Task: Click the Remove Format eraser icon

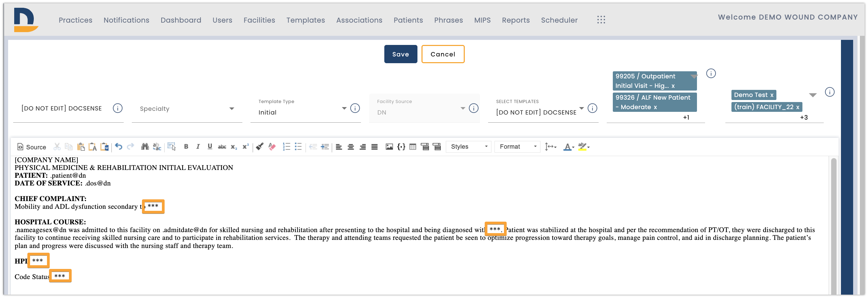Action: [x=272, y=147]
